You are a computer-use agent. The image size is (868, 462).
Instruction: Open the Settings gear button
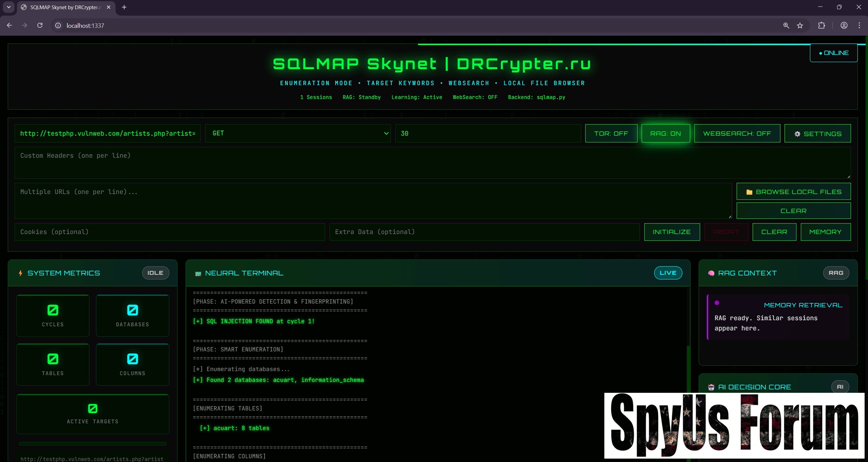tap(817, 134)
